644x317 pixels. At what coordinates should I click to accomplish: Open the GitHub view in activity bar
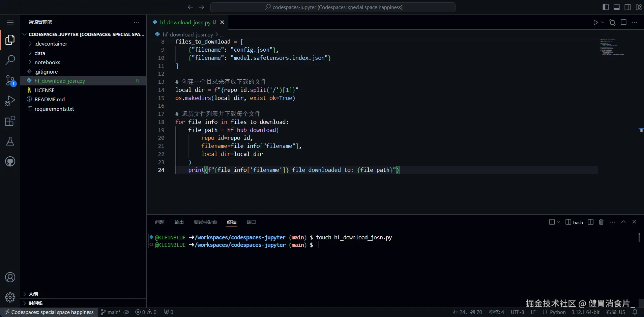pyautogui.click(x=10, y=161)
